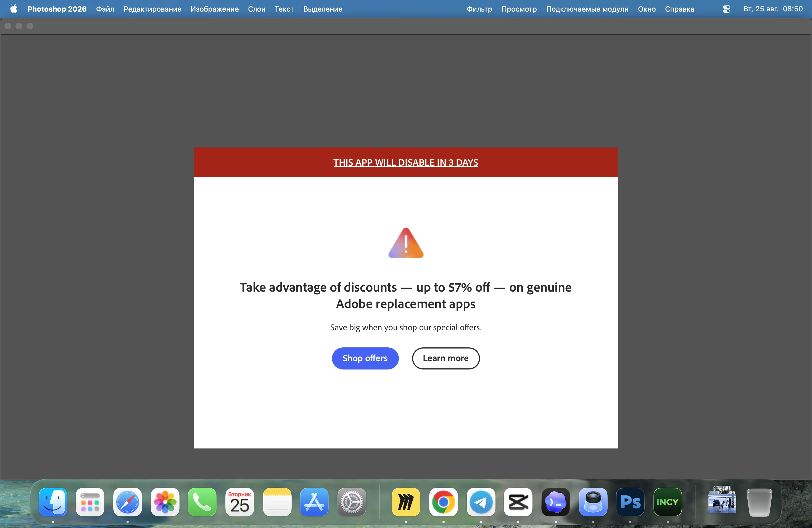This screenshot has width=812, height=528.
Task: Open Telegram from the Dock
Action: (481, 502)
